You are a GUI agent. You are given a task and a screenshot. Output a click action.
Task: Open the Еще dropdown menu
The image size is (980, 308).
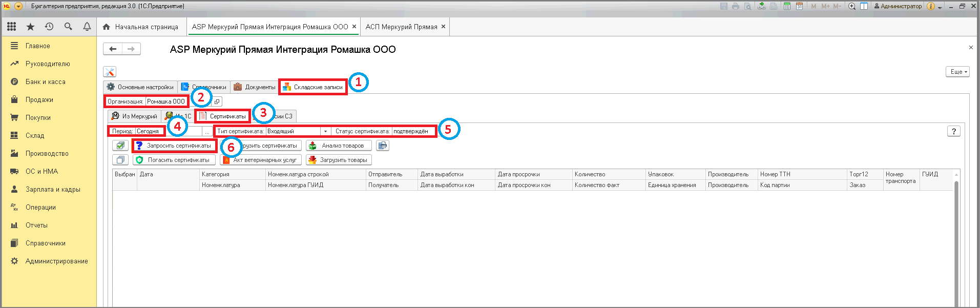tap(958, 72)
